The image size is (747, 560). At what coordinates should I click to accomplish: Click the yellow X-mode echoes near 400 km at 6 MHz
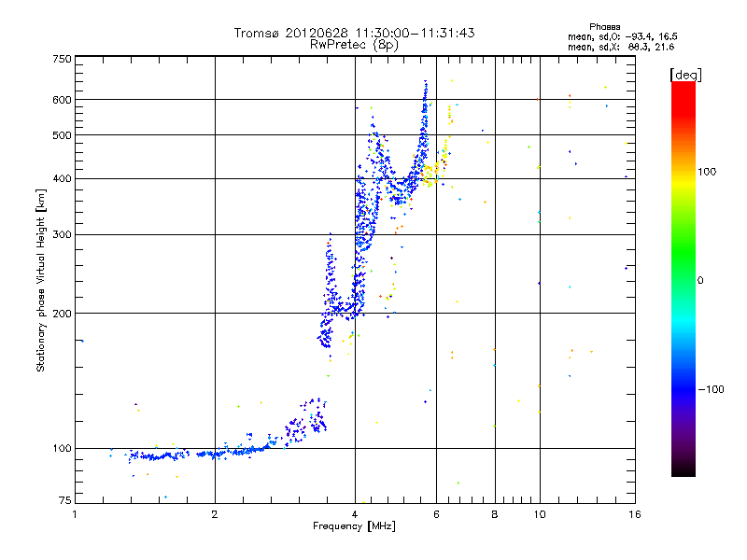click(x=431, y=174)
